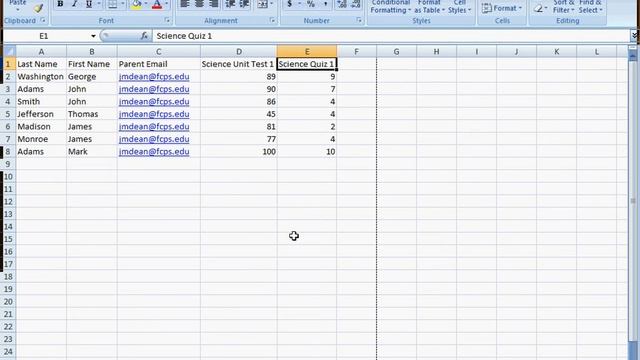This screenshot has width=640, height=360.
Task: Apply the dollar Accounting number format
Action: coord(289,4)
